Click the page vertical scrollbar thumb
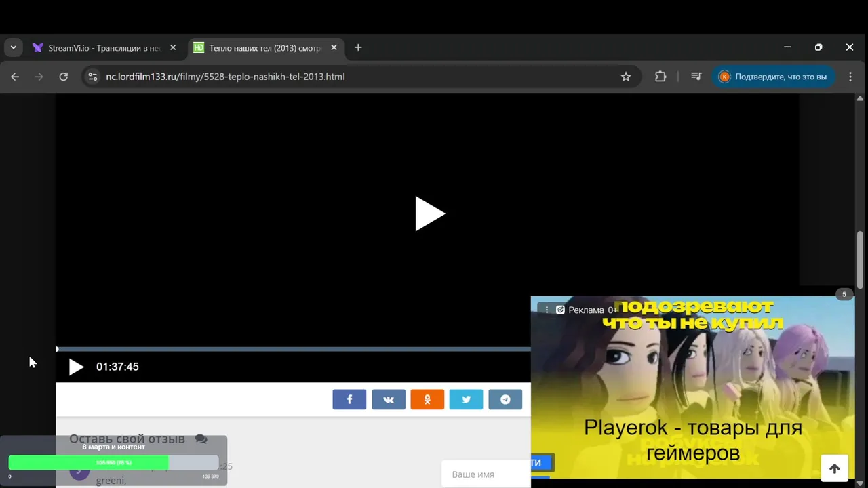This screenshot has height=488, width=868. (861, 260)
